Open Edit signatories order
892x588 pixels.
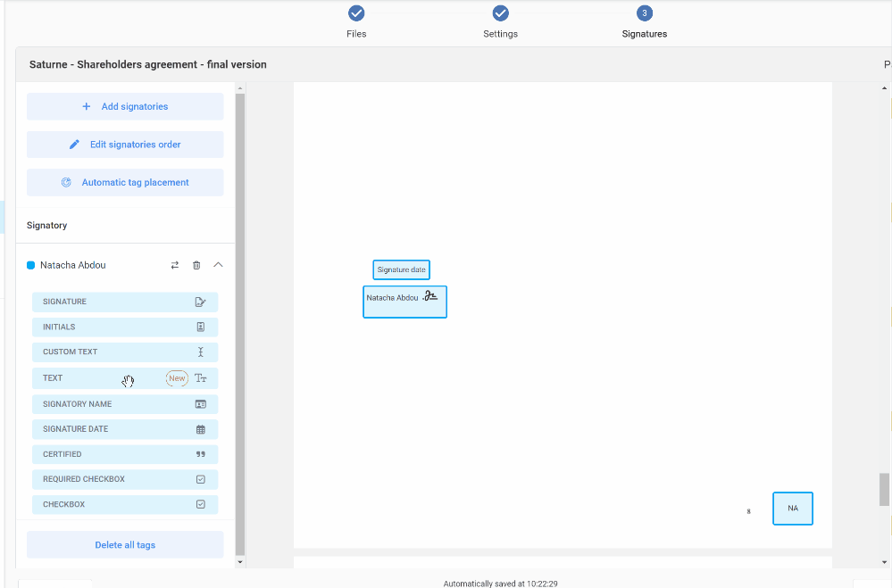click(125, 145)
